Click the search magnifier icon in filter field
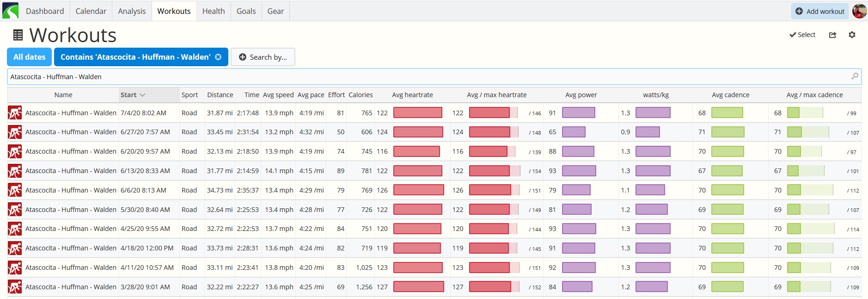The width and height of the screenshot is (868, 299). (x=855, y=76)
